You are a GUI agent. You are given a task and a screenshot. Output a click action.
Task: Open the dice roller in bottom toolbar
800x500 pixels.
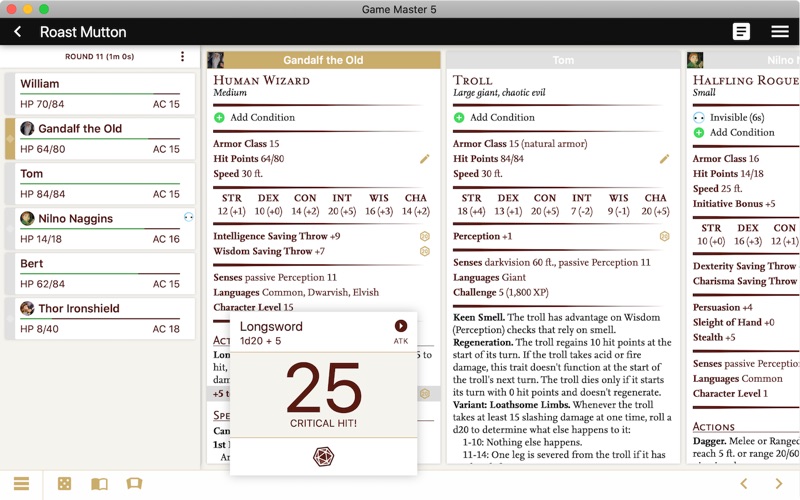[x=64, y=484]
